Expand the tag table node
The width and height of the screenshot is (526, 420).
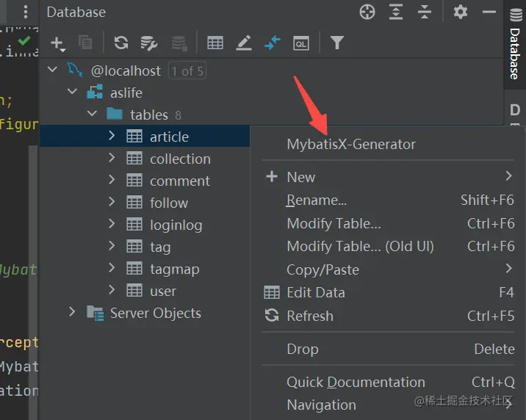coord(112,246)
